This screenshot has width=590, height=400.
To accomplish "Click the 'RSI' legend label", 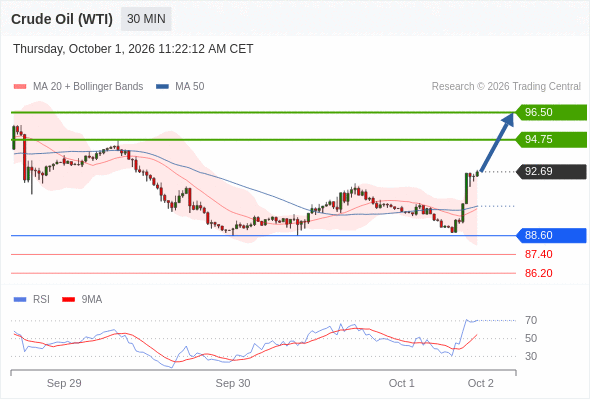I will [x=41, y=300].
